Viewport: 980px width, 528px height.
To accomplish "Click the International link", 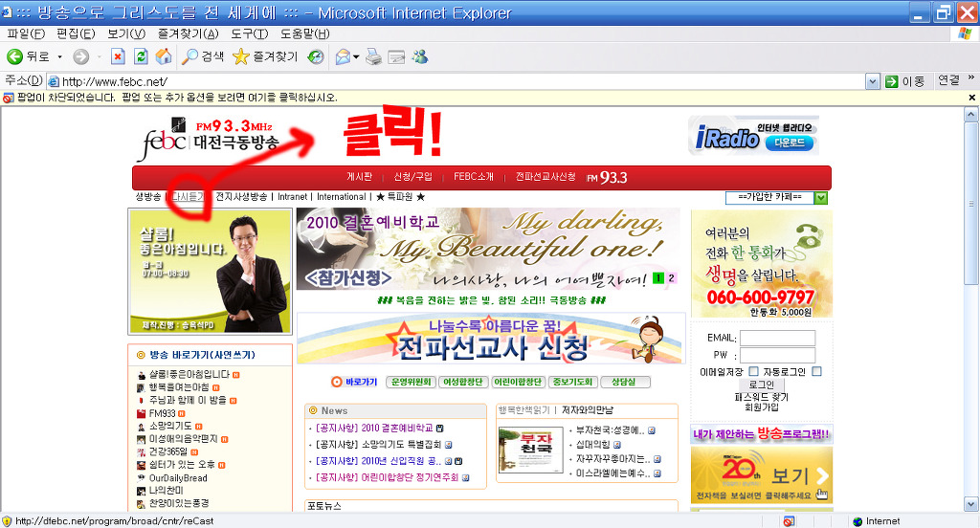I will [x=342, y=197].
